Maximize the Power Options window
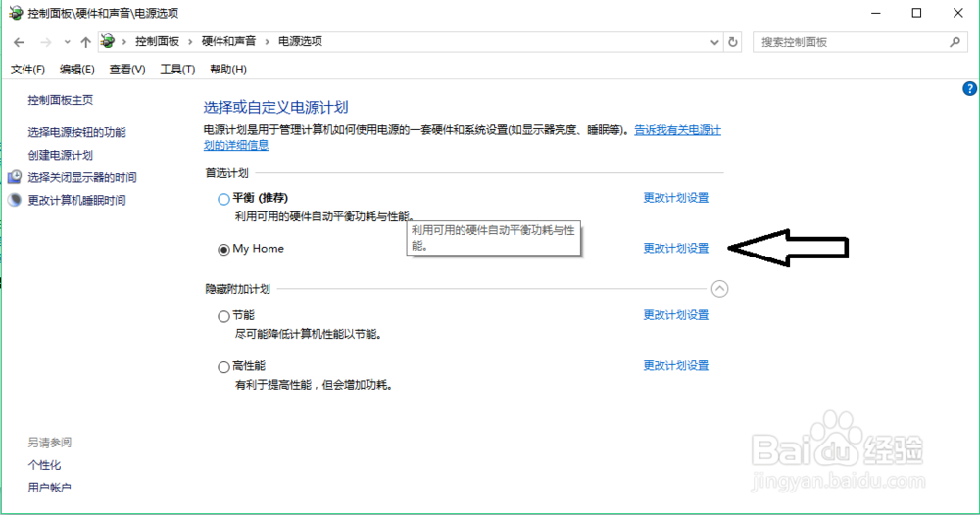The width and height of the screenshot is (980, 515). [x=916, y=13]
